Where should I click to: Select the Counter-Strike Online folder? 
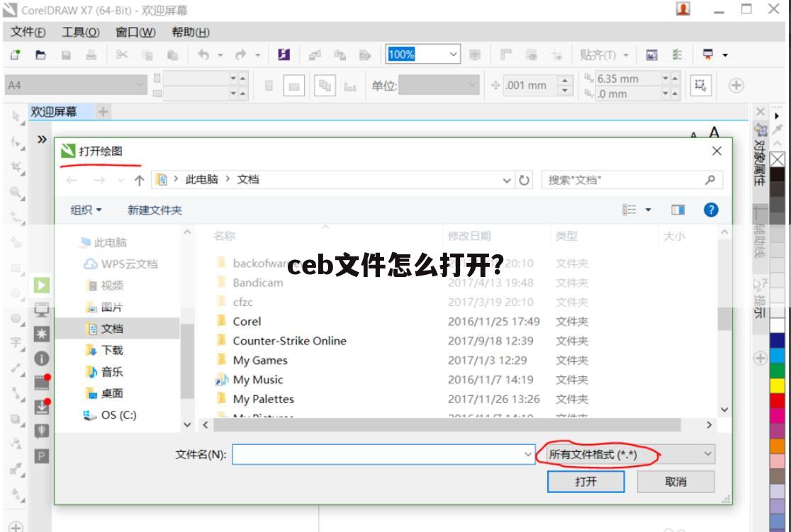point(289,341)
